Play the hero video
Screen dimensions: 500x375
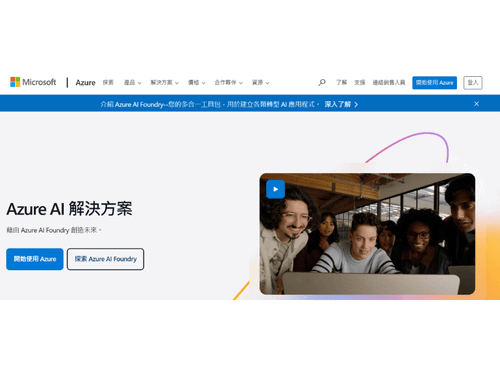[x=275, y=189]
